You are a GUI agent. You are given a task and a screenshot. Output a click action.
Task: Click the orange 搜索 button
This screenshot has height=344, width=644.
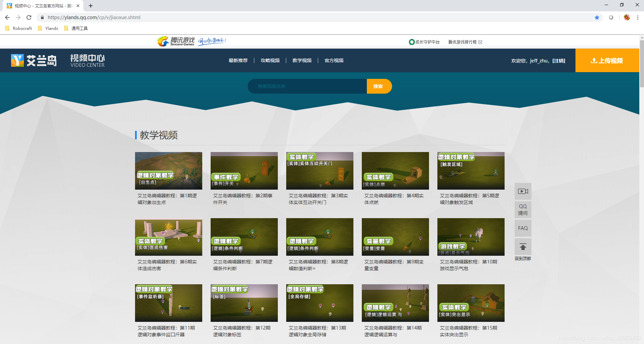[379, 86]
